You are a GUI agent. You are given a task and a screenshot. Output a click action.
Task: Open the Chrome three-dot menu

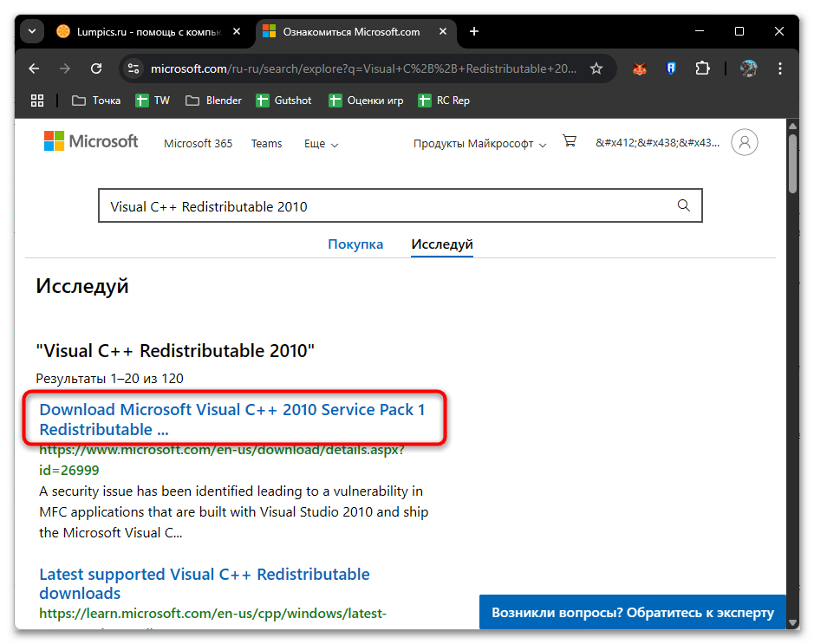point(779,68)
